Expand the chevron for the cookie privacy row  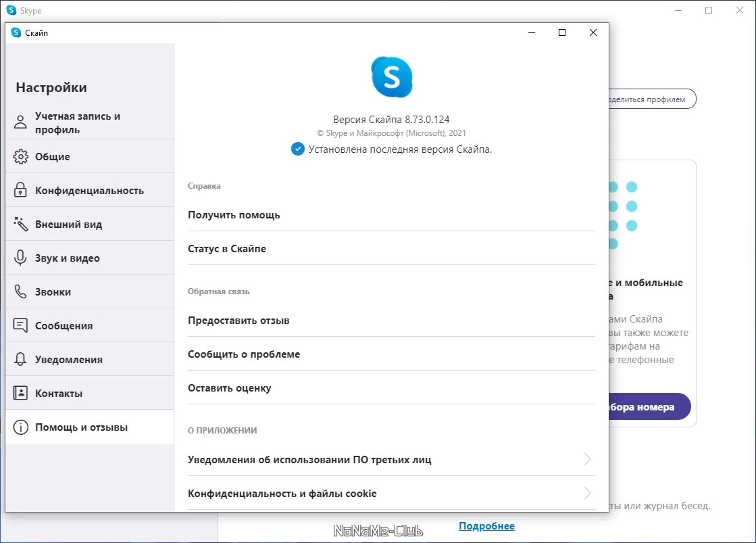[587, 493]
